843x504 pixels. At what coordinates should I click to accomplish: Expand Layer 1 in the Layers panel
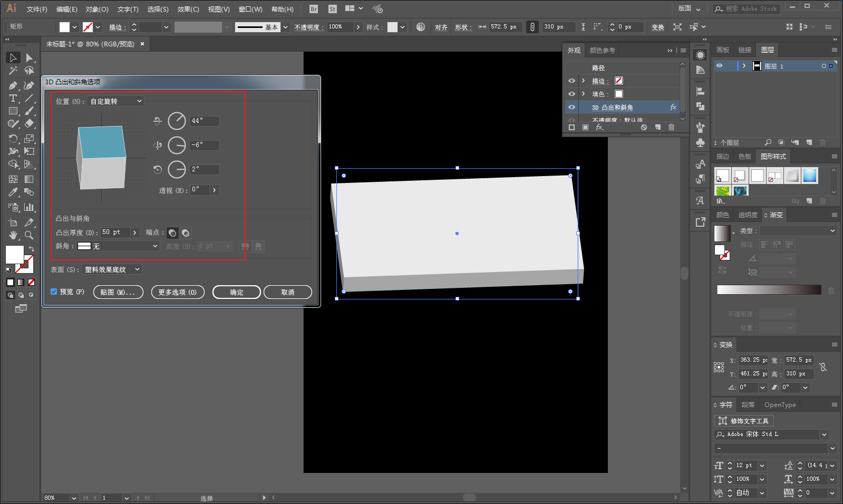(x=744, y=66)
